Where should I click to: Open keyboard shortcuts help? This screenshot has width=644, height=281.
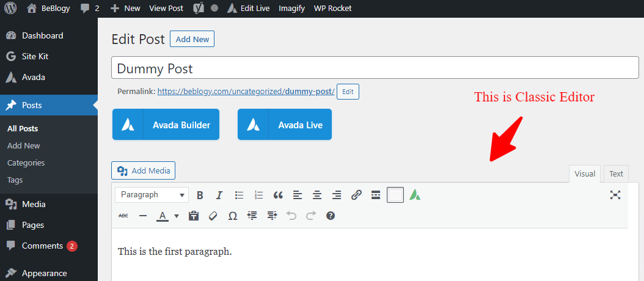(331, 216)
